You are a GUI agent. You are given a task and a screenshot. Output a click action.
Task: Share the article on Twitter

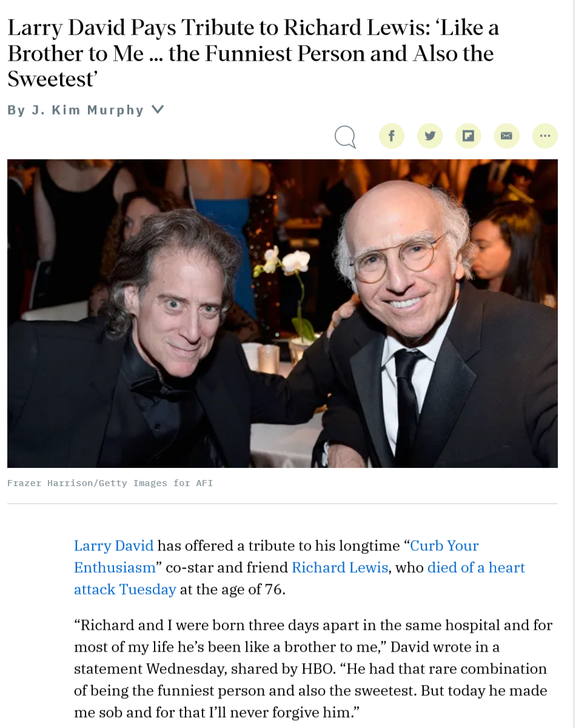point(430,136)
